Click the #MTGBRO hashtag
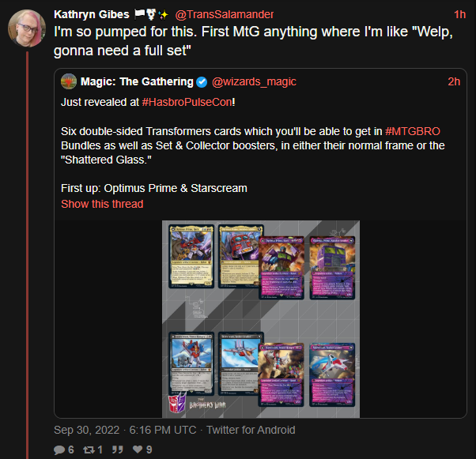 pos(413,131)
